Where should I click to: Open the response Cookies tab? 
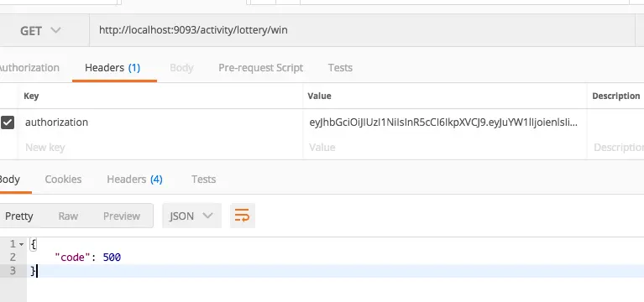(63, 180)
